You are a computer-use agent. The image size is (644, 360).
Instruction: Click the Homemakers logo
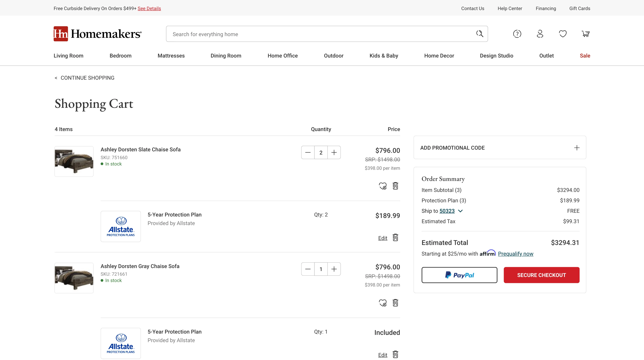point(97,34)
